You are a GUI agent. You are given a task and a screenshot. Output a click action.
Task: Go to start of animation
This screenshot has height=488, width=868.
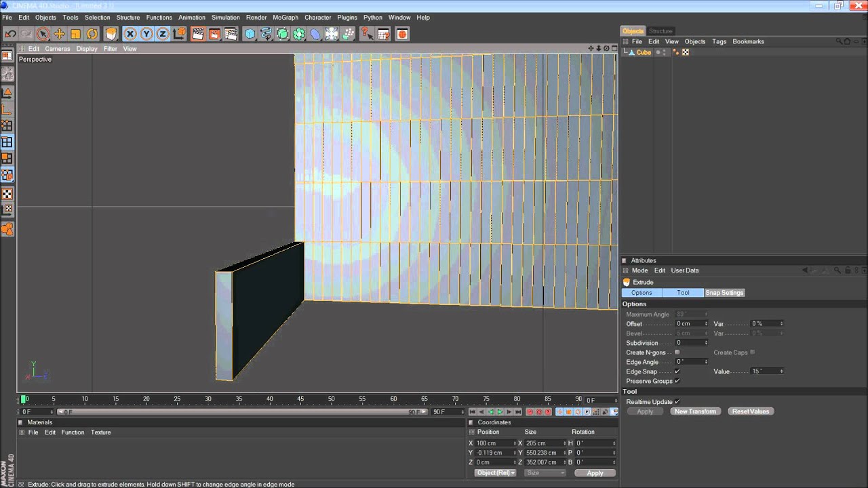coord(473,411)
